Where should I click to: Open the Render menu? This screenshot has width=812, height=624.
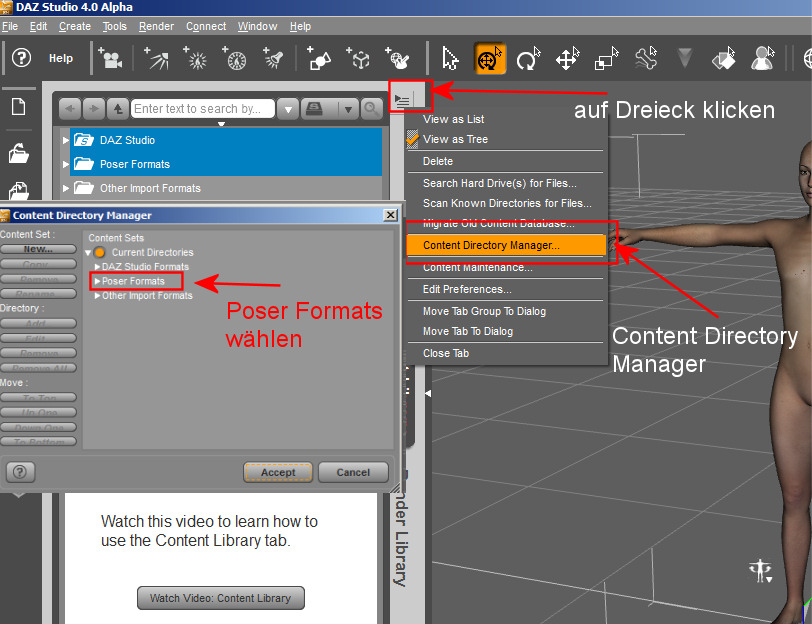coord(156,26)
